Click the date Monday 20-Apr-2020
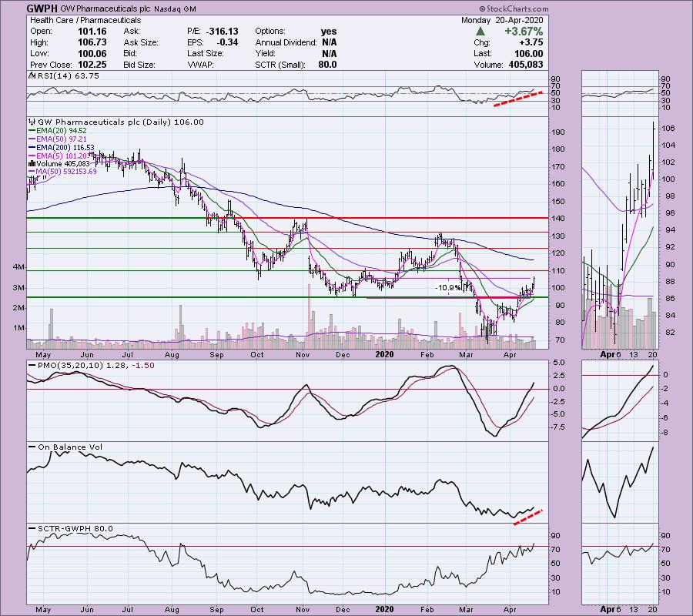 (502, 20)
